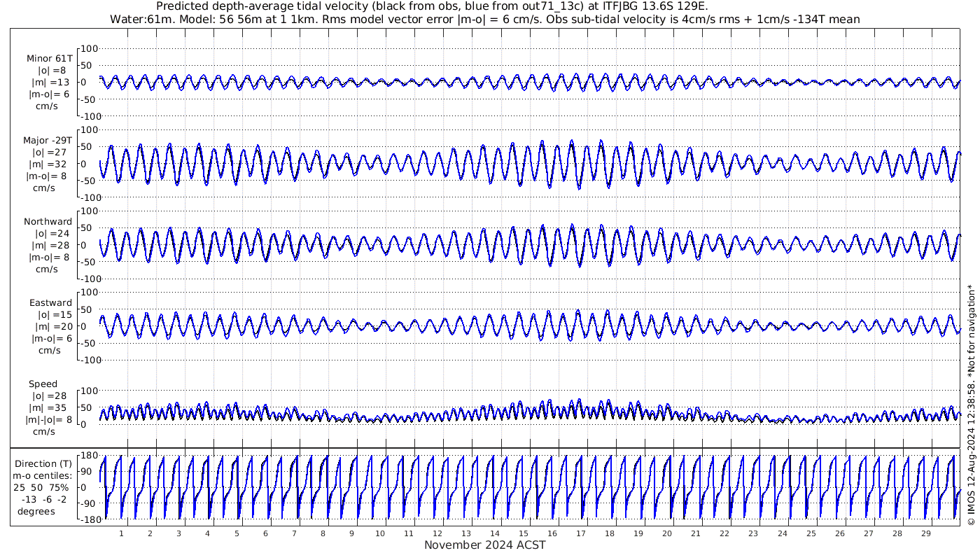980x560 pixels.
Task: Click the 'm-o centiles:' label
Action: (43, 475)
